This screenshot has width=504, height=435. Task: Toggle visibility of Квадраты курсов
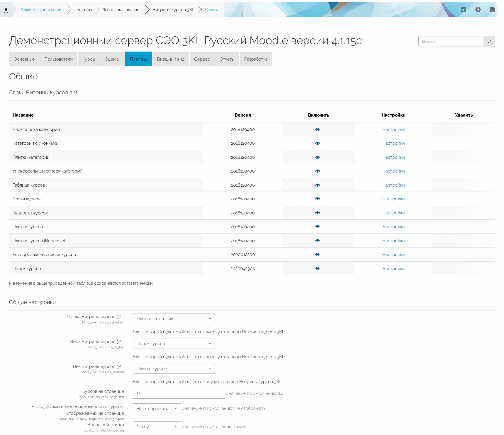tap(318, 213)
